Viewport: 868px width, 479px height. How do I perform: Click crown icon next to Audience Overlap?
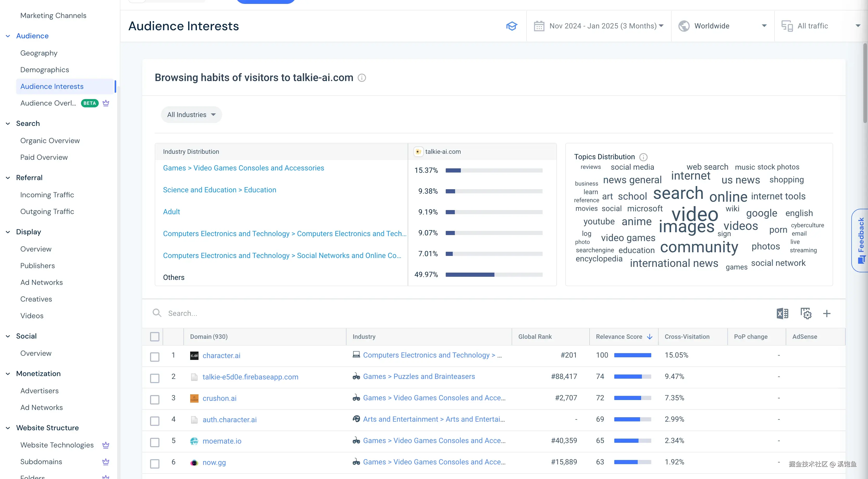[x=106, y=103]
